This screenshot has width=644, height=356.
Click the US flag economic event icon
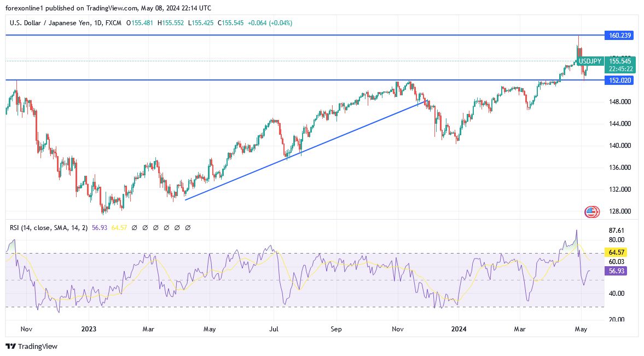[591, 211]
